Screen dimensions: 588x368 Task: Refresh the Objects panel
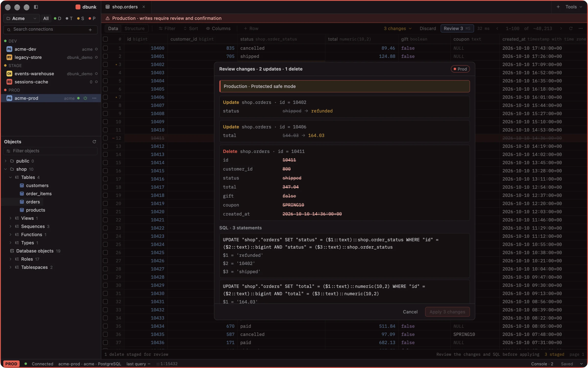point(94,142)
